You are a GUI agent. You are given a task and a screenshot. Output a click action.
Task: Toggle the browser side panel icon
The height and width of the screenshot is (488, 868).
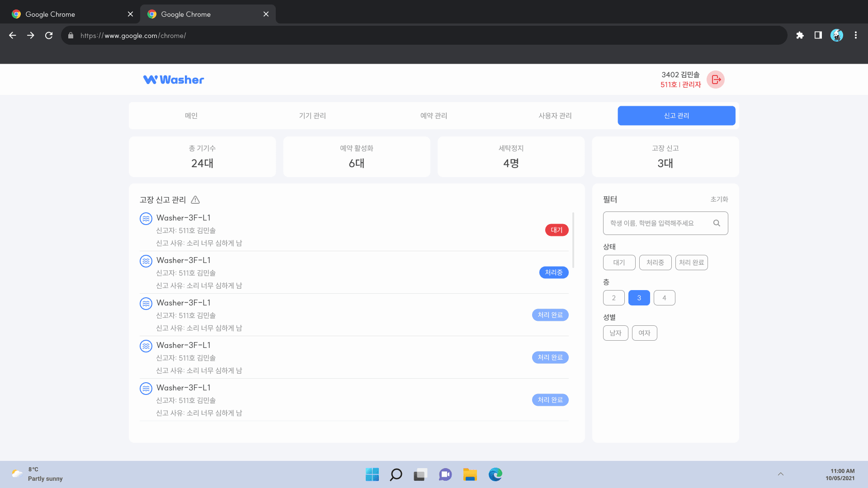click(818, 35)
